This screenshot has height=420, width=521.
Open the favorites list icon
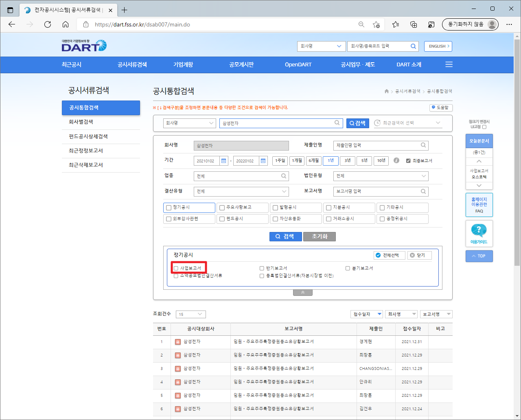coord(396,24)
